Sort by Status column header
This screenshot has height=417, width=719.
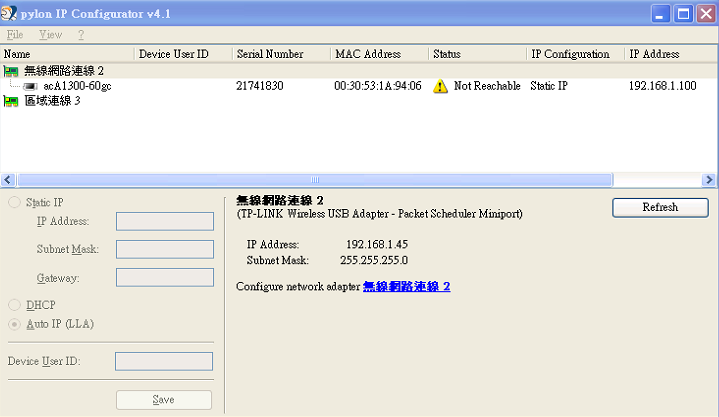(x=478, y=54)
